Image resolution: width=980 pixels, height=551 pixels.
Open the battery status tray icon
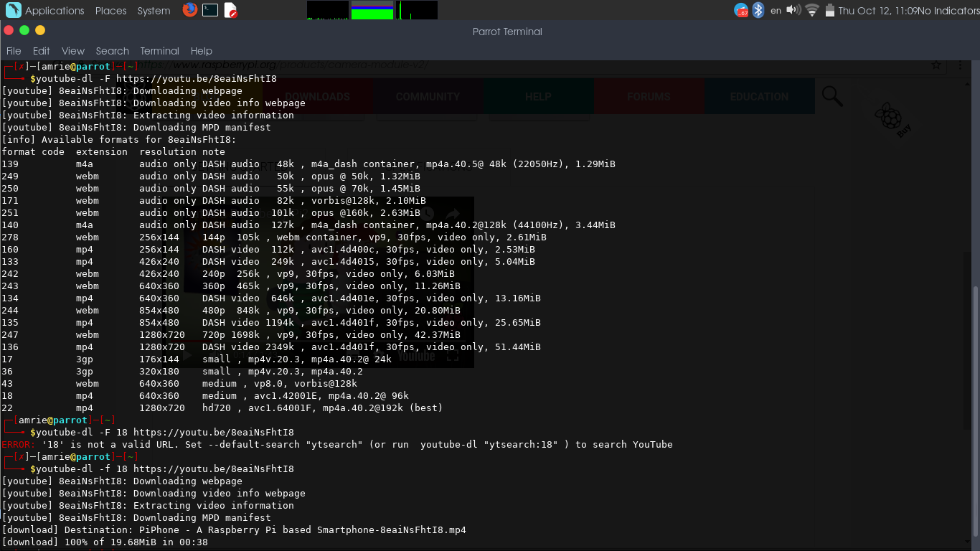click(x=830, y=10)
